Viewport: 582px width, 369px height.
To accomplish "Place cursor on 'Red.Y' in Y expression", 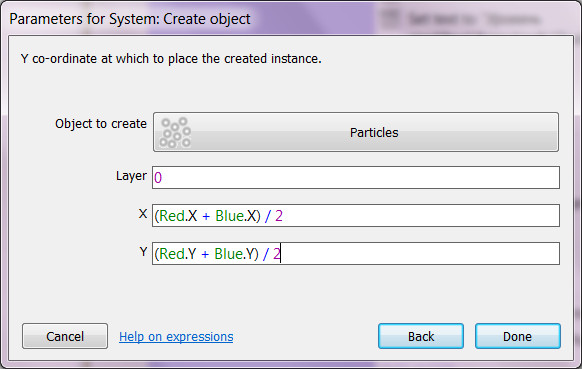I will tap(178, 254).
